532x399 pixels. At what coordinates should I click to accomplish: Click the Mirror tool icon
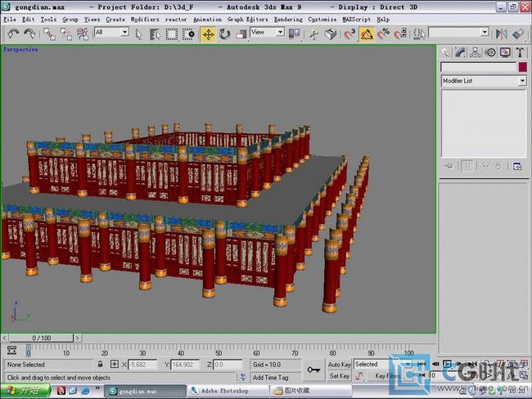(501, 34)
